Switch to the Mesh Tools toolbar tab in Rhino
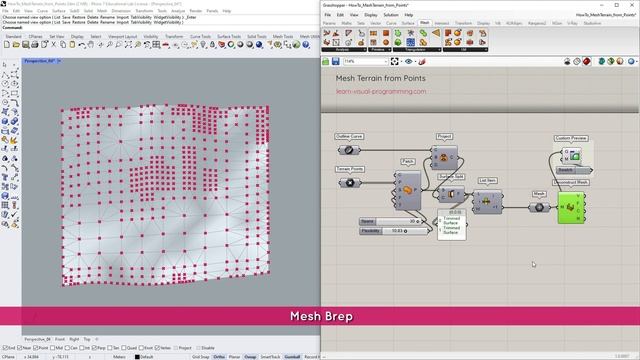 pyautogui.click(x=283, y=37)
